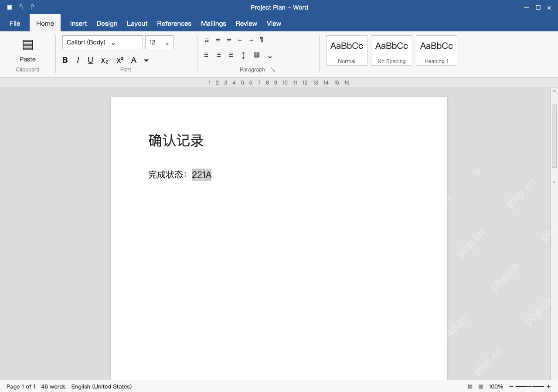Screen dimensions: 558x392
Task: Decrease the paragraph indent
Action: click(x=240, y=40)
